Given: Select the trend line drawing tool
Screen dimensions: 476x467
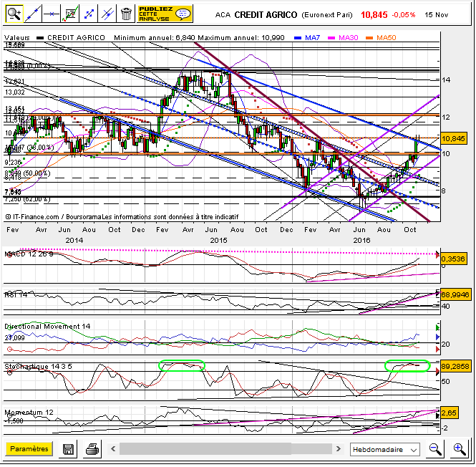Looking at the screenshot, I should coord(33,14).
